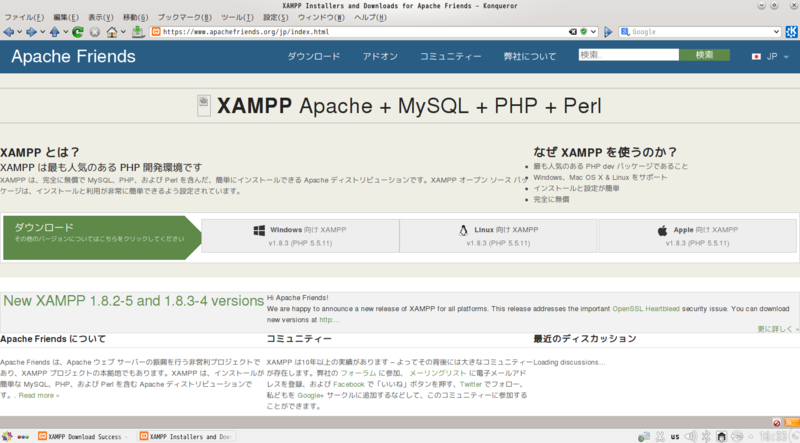Viewport: 800px width, 443px height.
Task: Click the 更に詳しく link
Action: point(778,329)
